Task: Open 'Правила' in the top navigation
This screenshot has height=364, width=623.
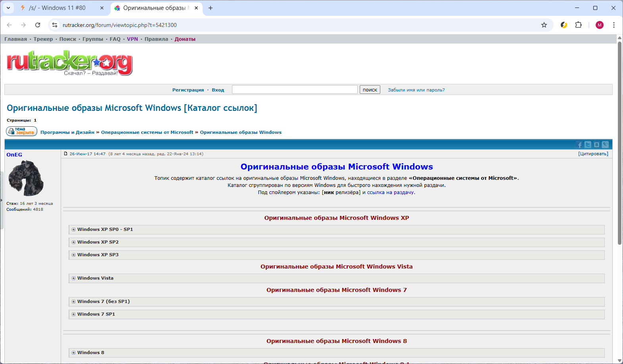Action: [156, 39]
